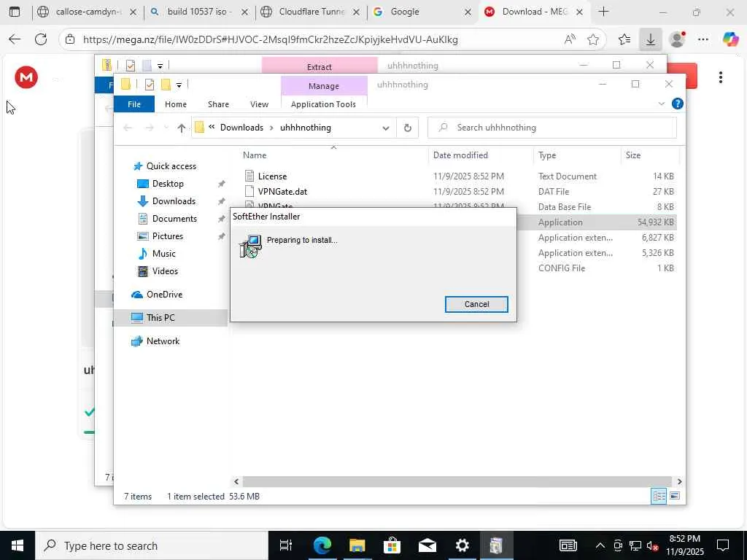The height and width of the screenshot is (560, 747).
Task: Sort files by Name column
Action: pos(255,155)
